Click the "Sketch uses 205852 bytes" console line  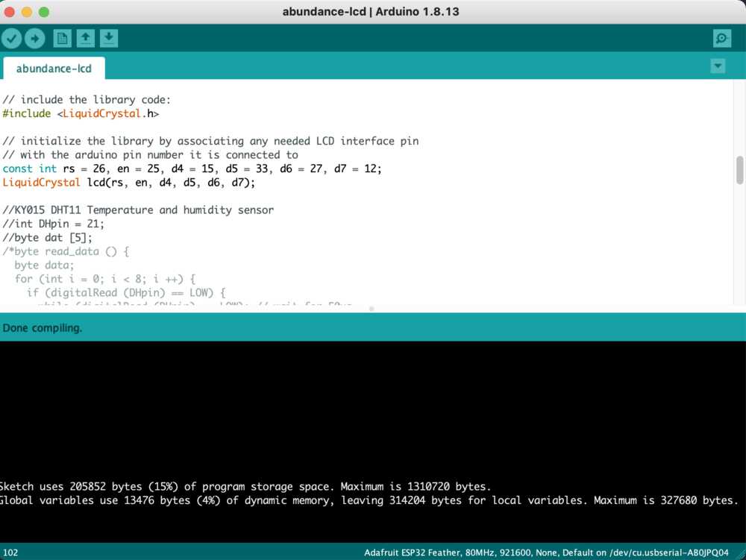(245, 487)
